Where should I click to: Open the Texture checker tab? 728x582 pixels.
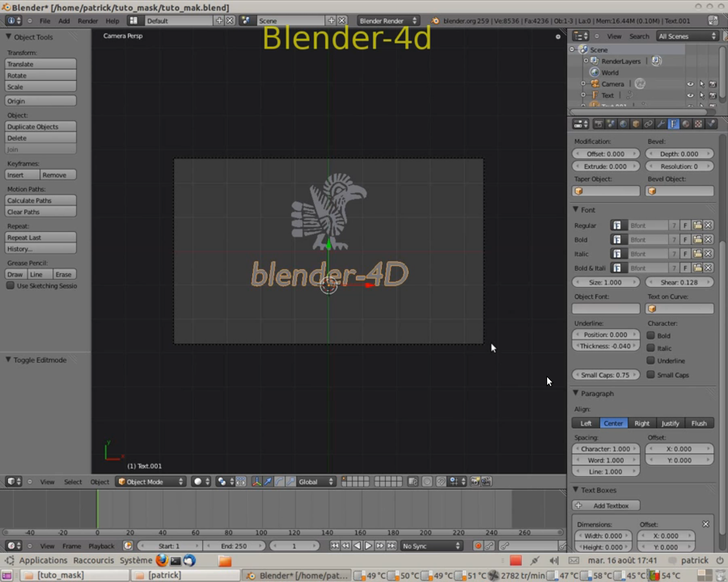pos(698,124)
